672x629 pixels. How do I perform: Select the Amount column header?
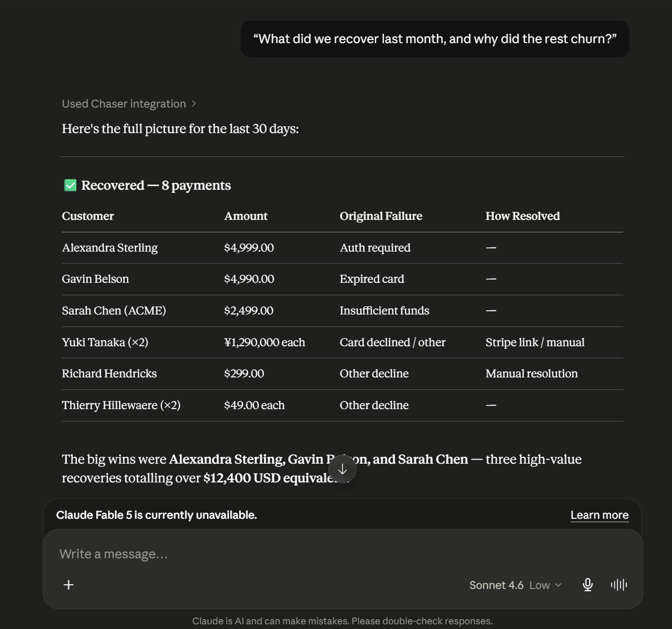pyautogui.click(x=246, y=216)
